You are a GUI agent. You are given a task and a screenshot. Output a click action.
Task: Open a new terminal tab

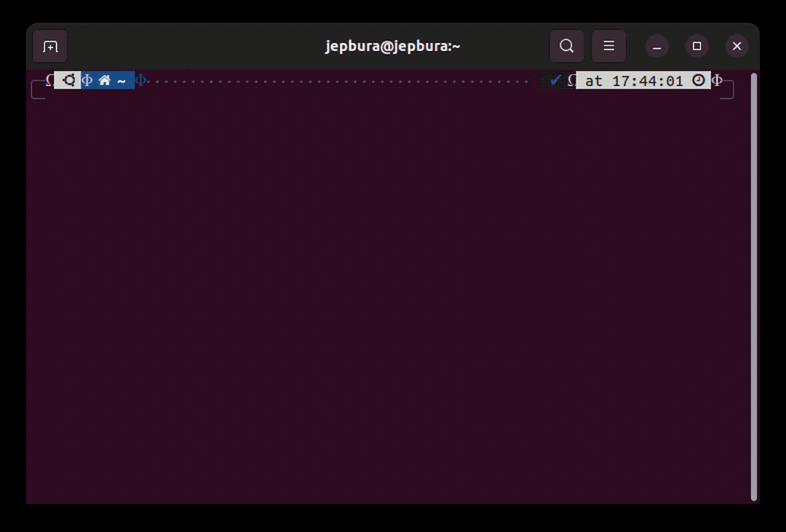pyautogui.click(x=50, y=47)
